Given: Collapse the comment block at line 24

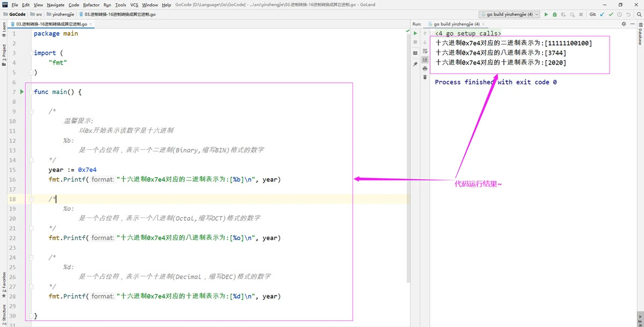Looking at the screenshot, I should [x=31, y=257].
